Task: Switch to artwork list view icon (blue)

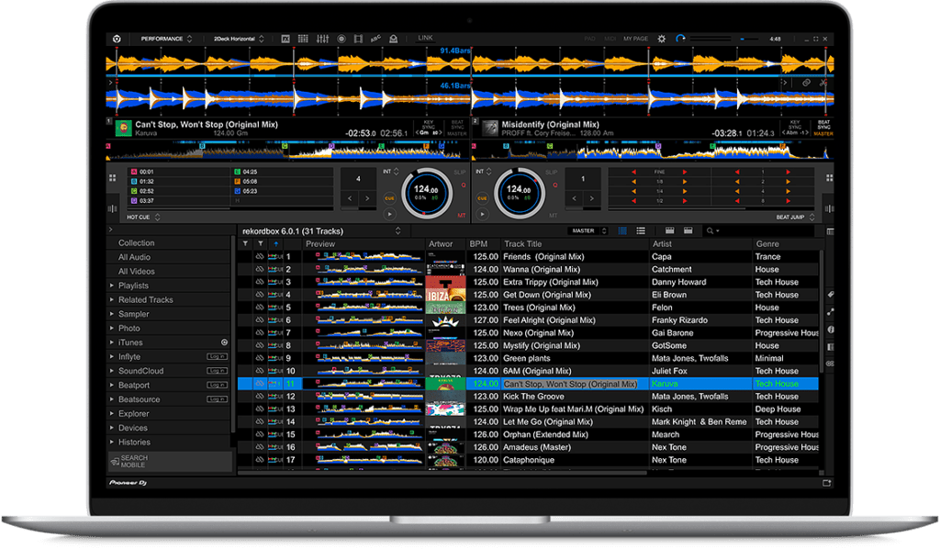Action: [622, 230]
